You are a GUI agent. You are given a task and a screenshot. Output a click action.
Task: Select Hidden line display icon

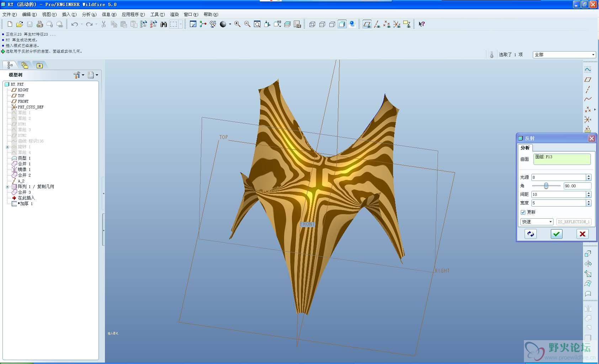tap(322, 24)
